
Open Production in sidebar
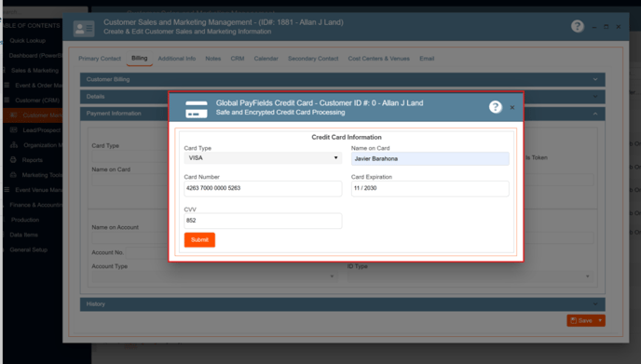[x=25, y=220]
